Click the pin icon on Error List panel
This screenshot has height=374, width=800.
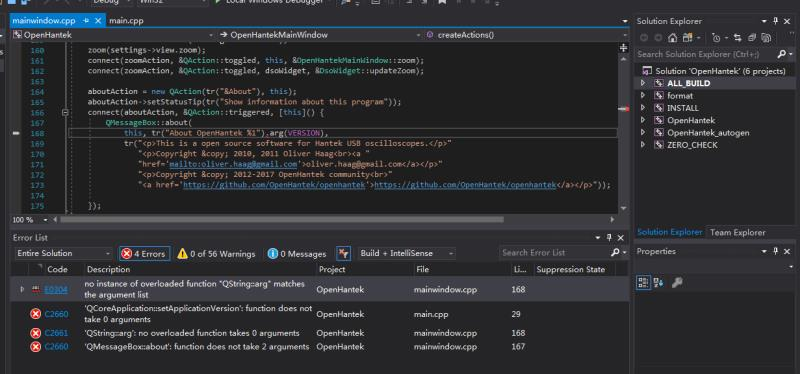609,238
